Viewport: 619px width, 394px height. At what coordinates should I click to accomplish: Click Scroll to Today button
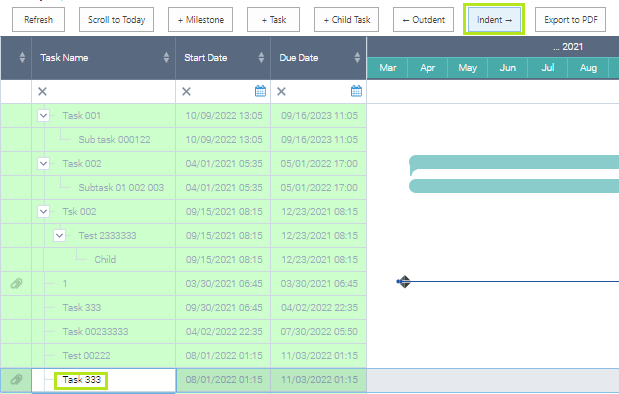pos(116,19)
